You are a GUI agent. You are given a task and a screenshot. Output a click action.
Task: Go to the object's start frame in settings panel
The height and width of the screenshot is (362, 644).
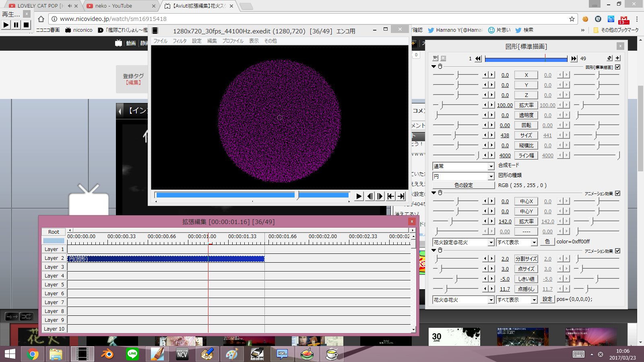point(478,59)
